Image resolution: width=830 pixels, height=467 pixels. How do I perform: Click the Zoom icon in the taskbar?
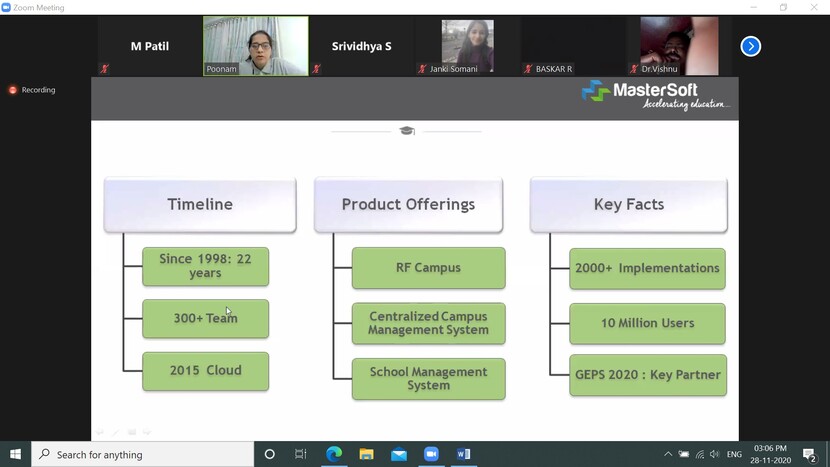[431, 454]
